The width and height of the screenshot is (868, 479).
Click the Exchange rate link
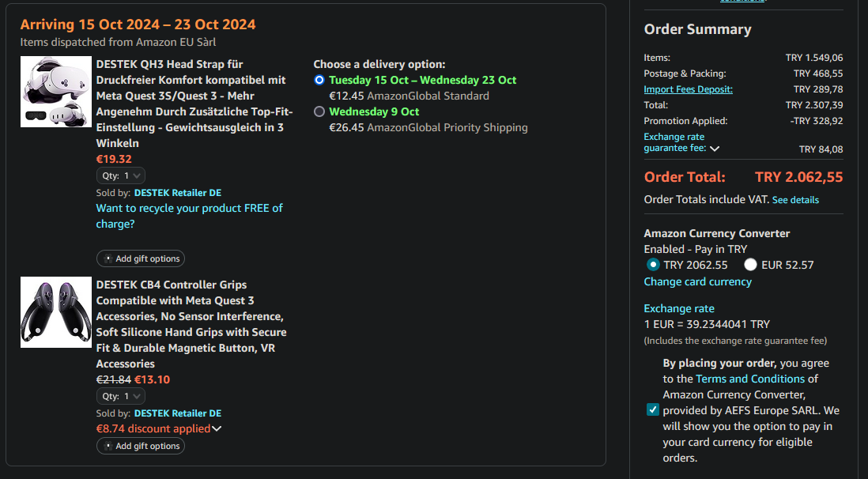[x=679, y=308]
